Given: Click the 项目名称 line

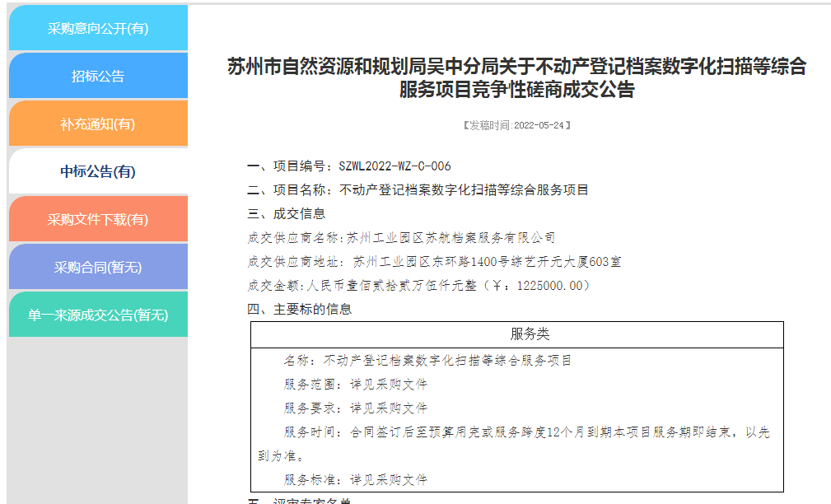Looking at the screenshot, I should (418, 190).
